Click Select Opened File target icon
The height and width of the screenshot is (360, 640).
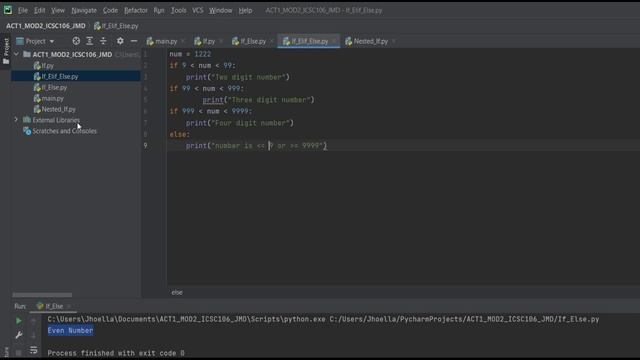click(76, 41)
